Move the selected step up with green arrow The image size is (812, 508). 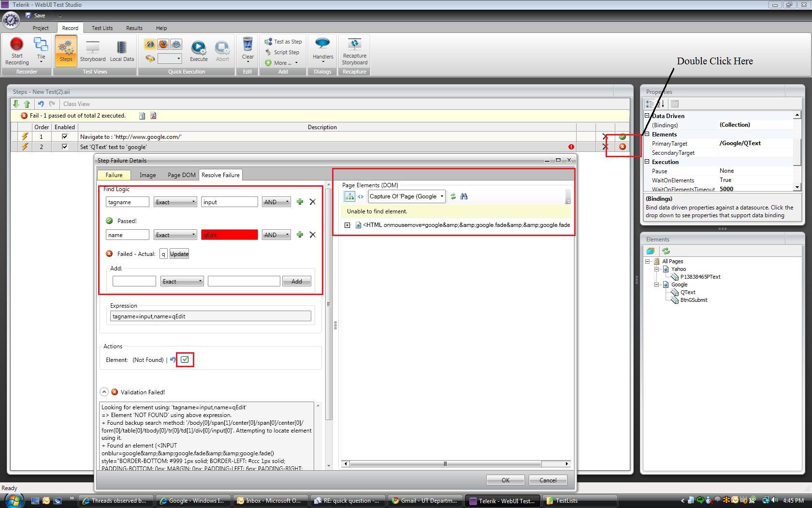[27, 104]
